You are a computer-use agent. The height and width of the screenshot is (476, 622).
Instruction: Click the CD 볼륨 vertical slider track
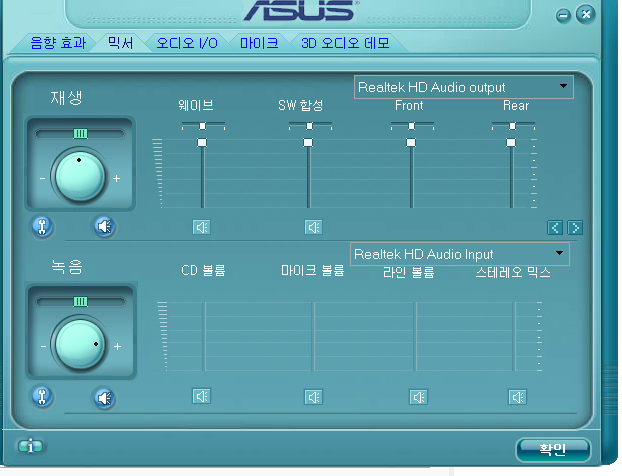coord(204,336)
